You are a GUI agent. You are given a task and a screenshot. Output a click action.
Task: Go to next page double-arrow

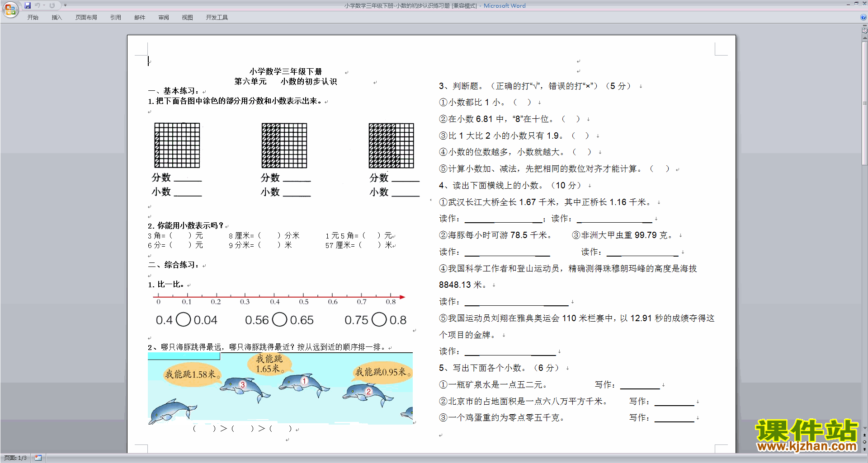point(865,449)
